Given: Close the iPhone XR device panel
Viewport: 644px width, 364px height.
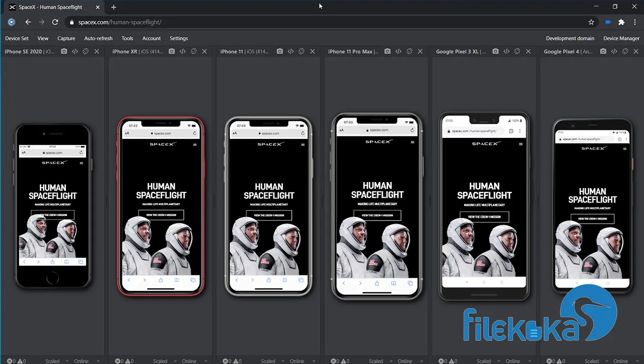Looking at the screenshot, I should click(x=205, y=51).
